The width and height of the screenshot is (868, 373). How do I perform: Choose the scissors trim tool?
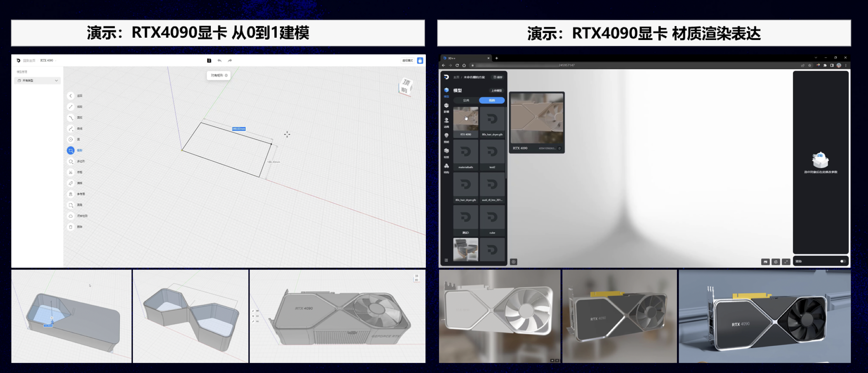(x=71, y=172)
